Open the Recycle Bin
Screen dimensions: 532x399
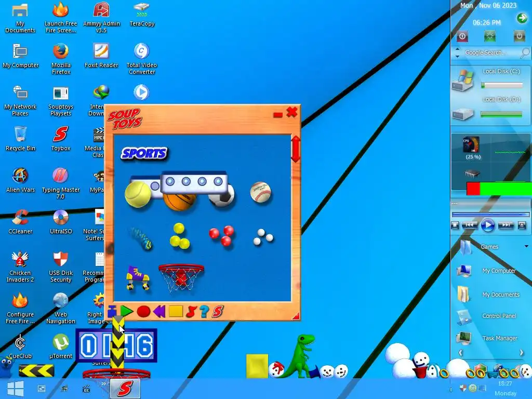pyautogui.click(x=20, y=139)
